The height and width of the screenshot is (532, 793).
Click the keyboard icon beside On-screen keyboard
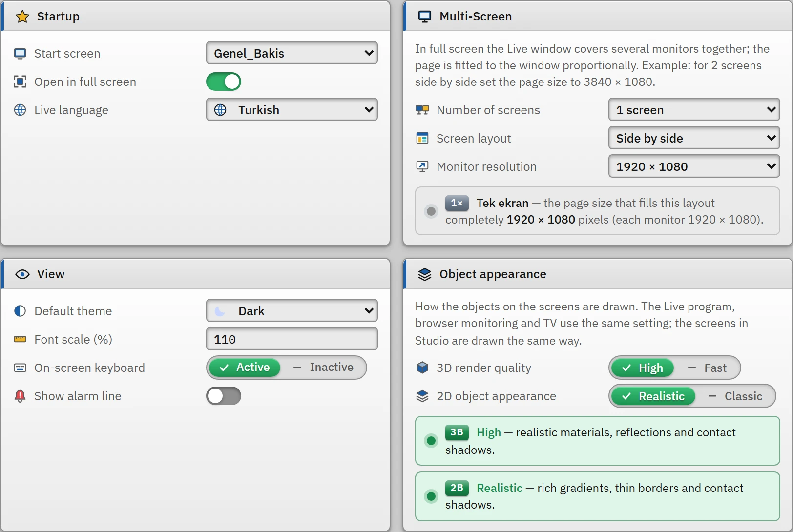(x=20, y=368)
